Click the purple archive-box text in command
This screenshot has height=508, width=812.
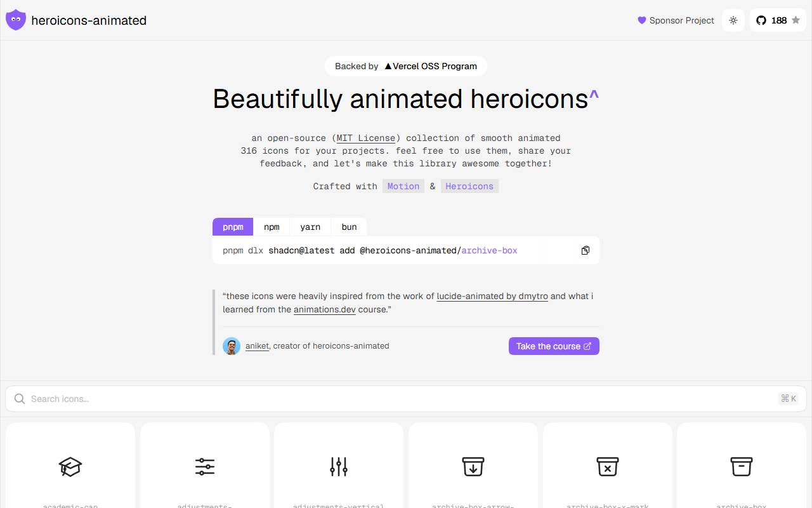(x=489, y=250)
